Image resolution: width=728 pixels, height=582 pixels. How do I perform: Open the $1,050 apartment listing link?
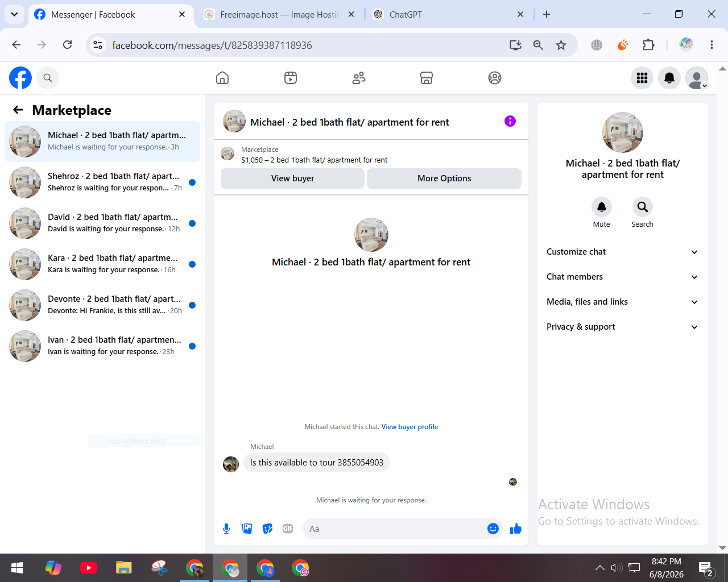pos(314,160)
